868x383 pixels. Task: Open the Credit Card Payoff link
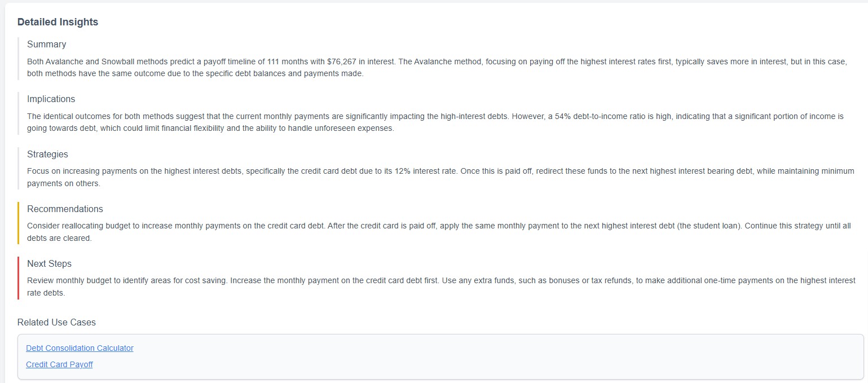59,364
